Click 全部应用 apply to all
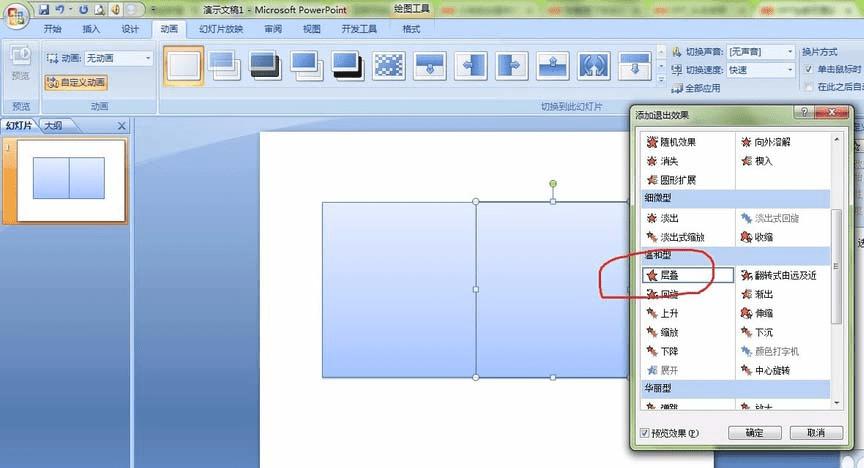The height and width of the screenshot is (468, 864). click(696, 88)
